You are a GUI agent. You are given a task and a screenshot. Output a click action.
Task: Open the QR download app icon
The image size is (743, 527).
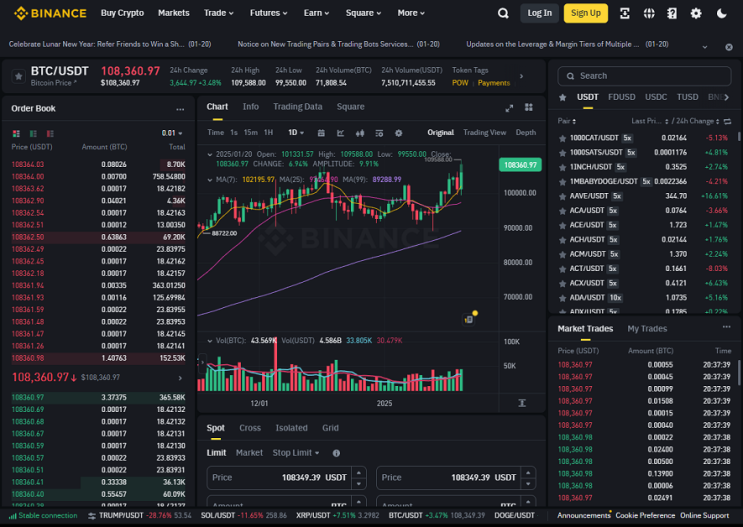pos(625,13)
